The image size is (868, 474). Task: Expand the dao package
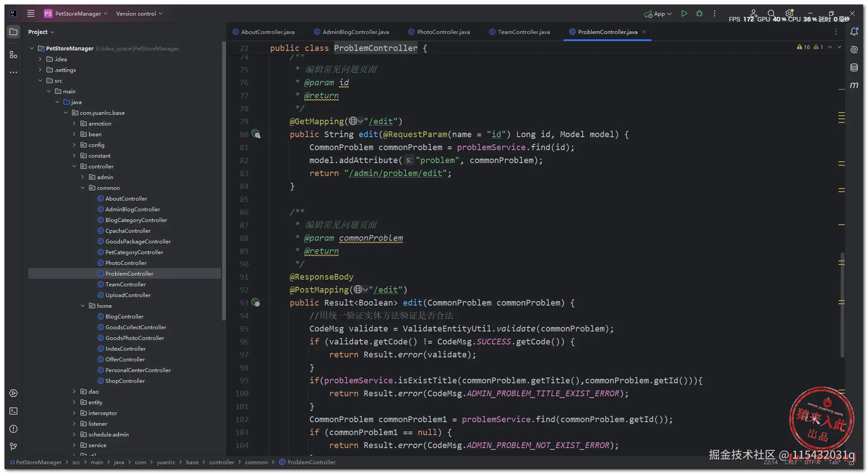coord(74,391)
